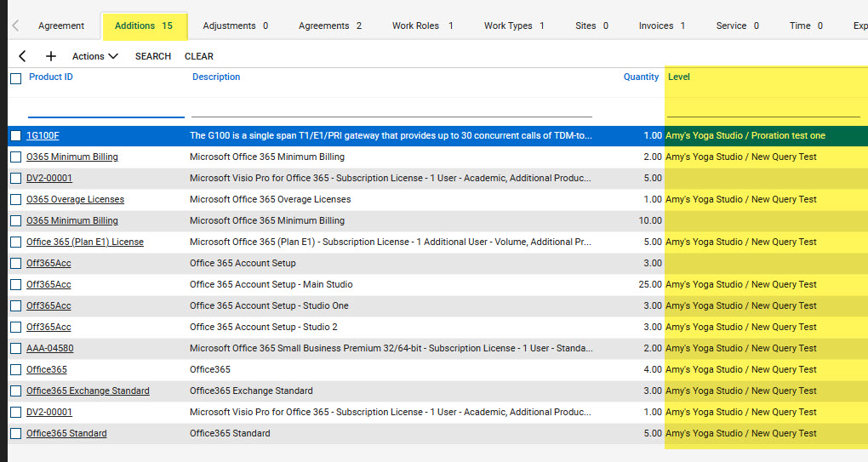Screen dimensions: 868x462
Task: Sort by Product ID column header
Action: click(x=51, y=77)
